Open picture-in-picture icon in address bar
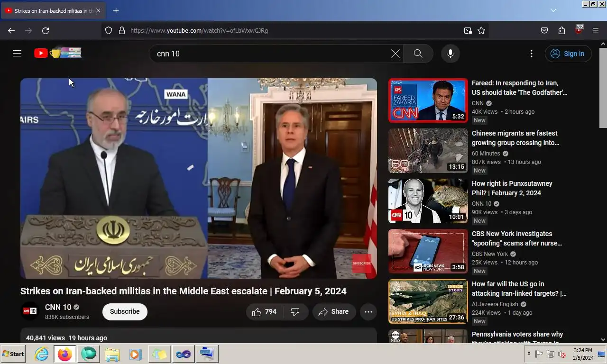Viewport: 607px width, 364px height. click(468, 30)
